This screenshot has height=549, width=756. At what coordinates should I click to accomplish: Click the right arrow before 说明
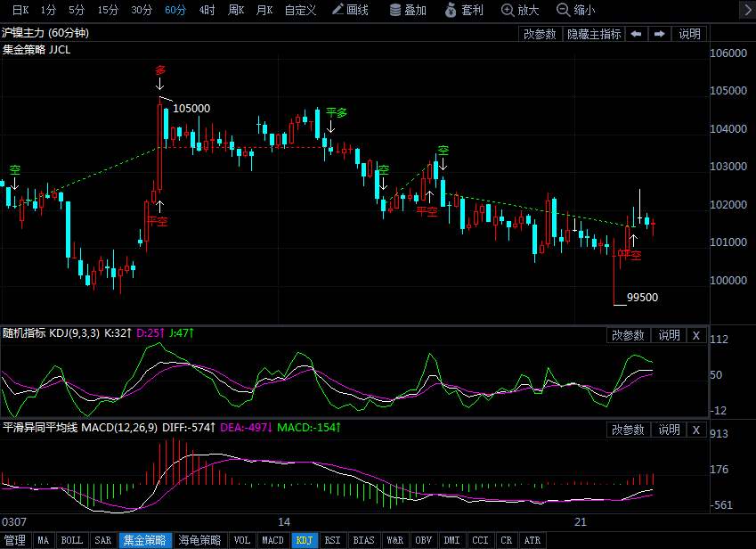pyautogui.click(x=660, y=34)
